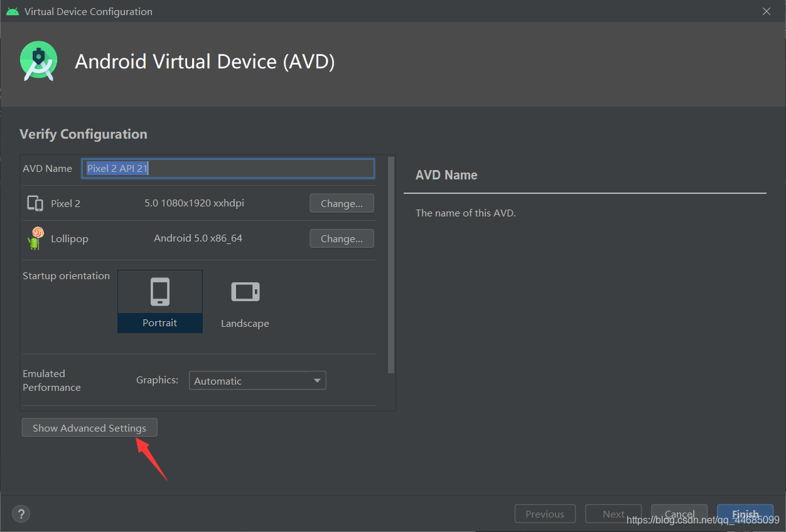Screen dimensions: 786x532
Task: Click the Next button
Action: coord(613,514)
